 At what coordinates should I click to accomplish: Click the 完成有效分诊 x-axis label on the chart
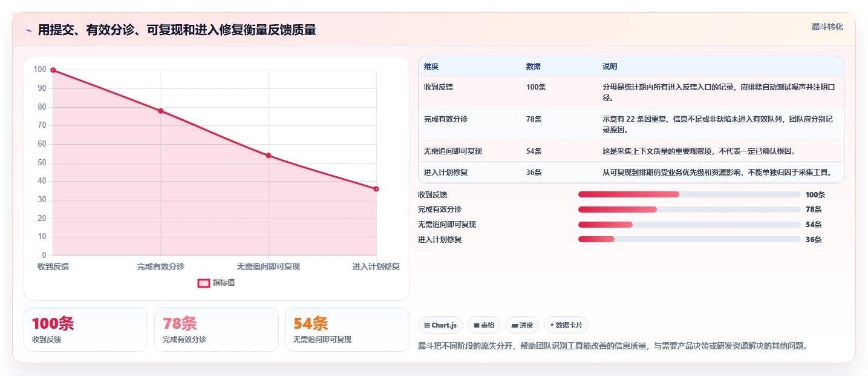(161, 266)
